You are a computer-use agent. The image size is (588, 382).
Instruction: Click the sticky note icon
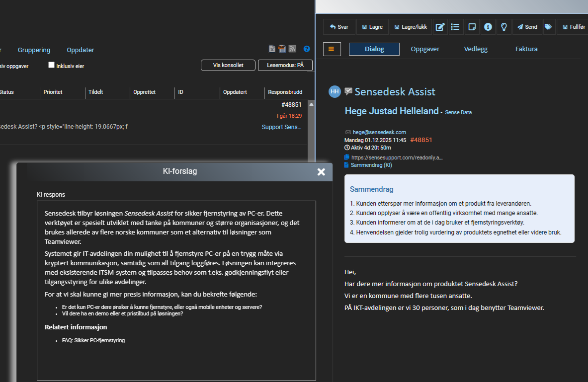[x=471, y=27]
